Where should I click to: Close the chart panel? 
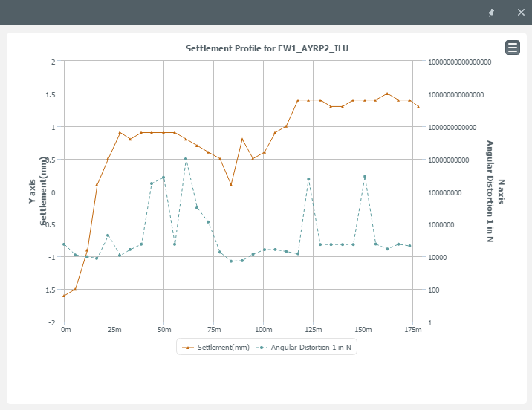tap(521, 13)
